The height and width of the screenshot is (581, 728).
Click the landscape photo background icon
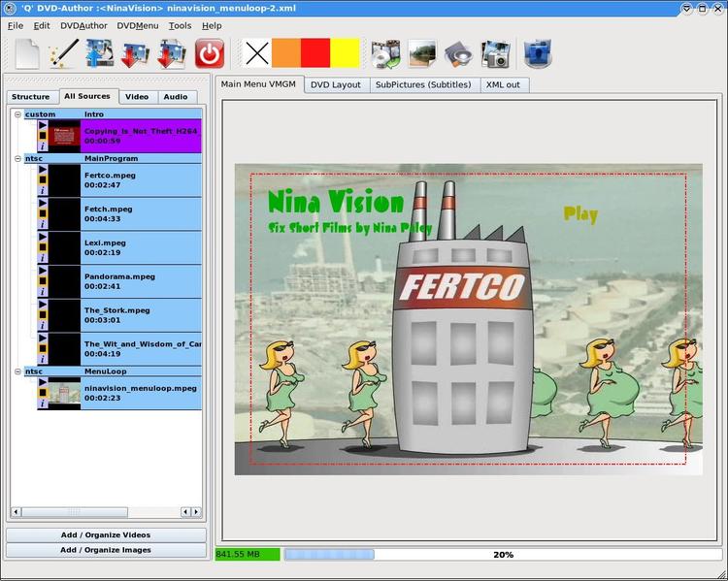coord(422,53)
